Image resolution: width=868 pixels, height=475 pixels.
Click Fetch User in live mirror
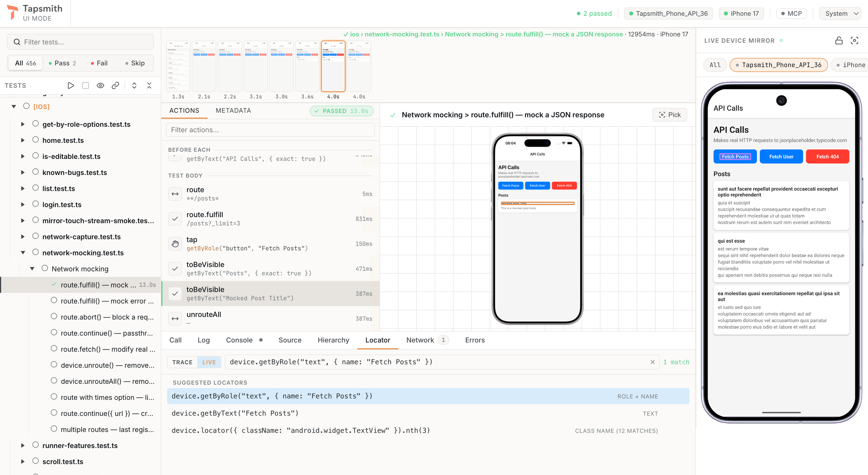tap(781, 157)
